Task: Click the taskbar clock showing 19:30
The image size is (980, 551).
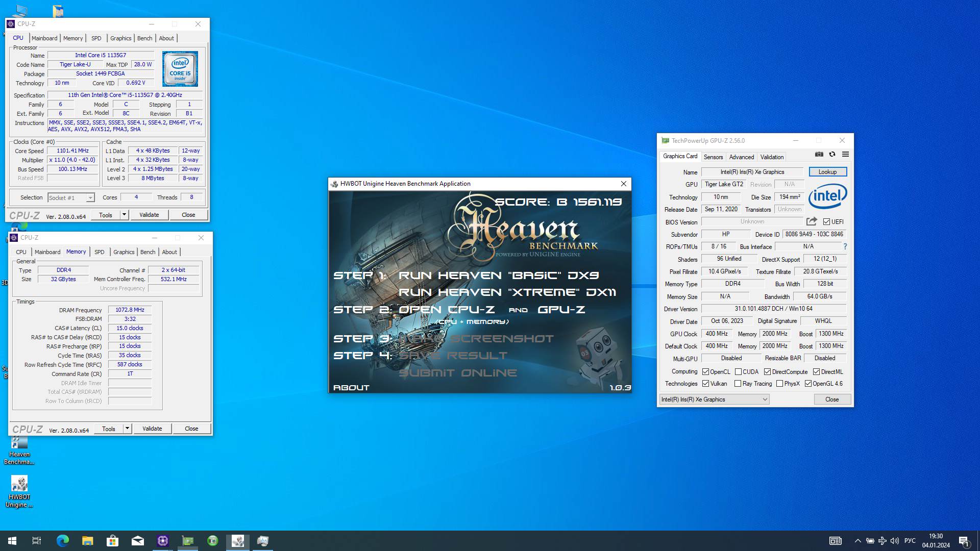Action: pos(936,541)
